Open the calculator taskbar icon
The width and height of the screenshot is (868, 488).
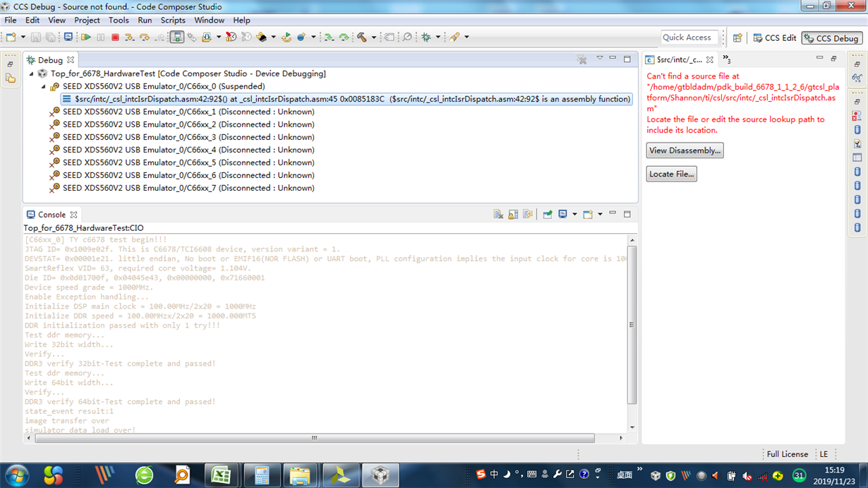point(262,475)
